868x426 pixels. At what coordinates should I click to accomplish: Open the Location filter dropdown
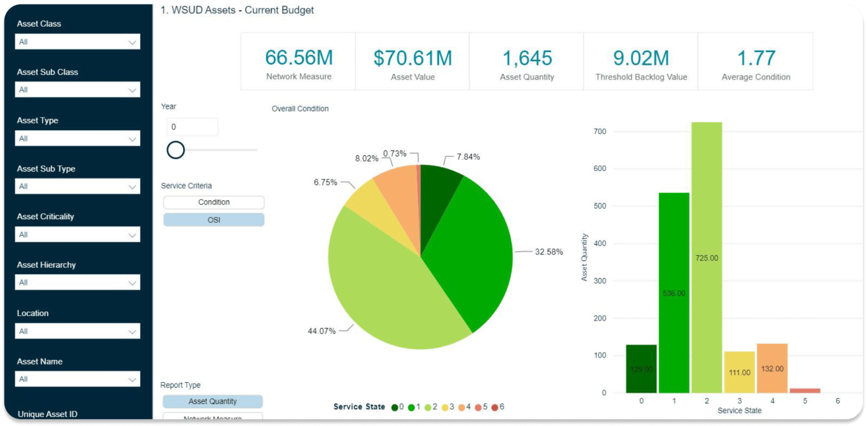click(x=77, y=330)
